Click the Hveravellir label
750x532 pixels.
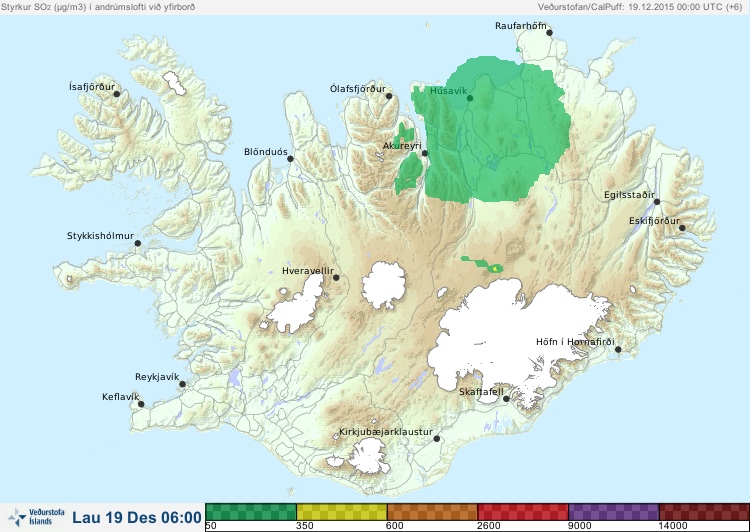coord(308,271)
